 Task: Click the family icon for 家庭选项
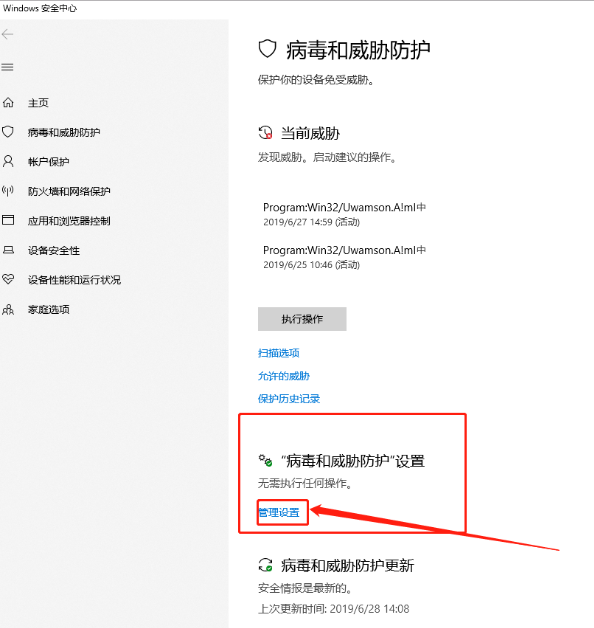[x=8, y=309]
